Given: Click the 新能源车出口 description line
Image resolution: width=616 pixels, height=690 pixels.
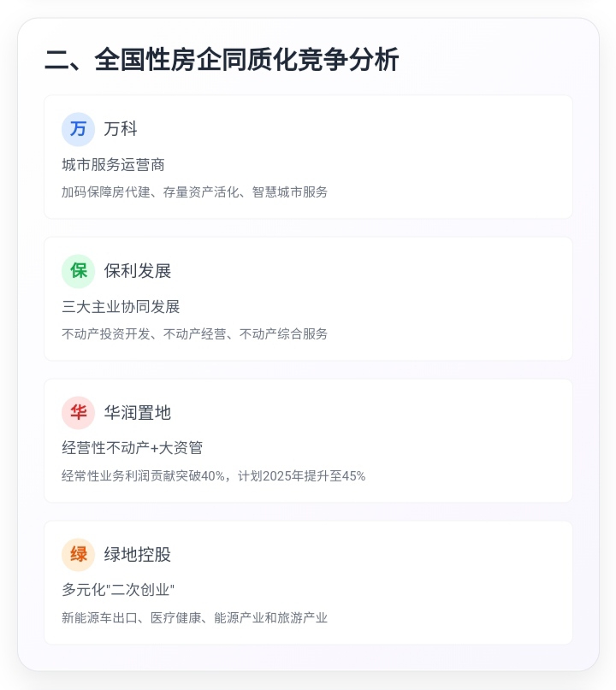Looking at the screenshot, I should 194,618.
